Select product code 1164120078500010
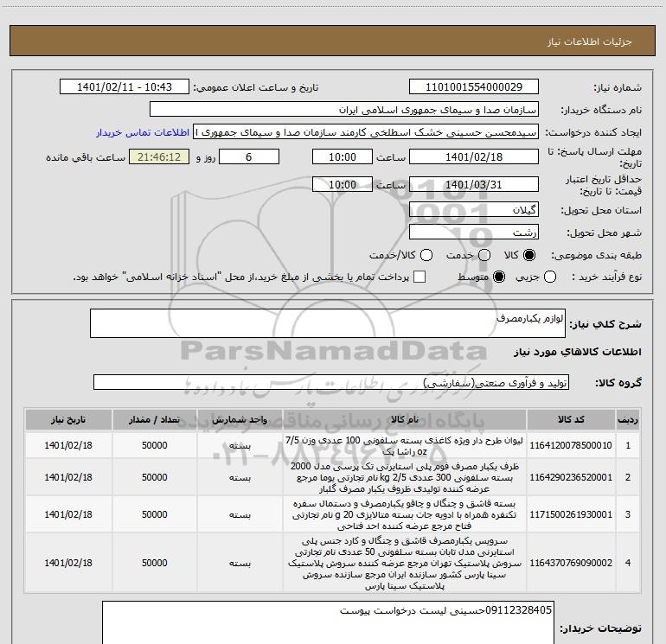666x644 pixels. [571, 445]
